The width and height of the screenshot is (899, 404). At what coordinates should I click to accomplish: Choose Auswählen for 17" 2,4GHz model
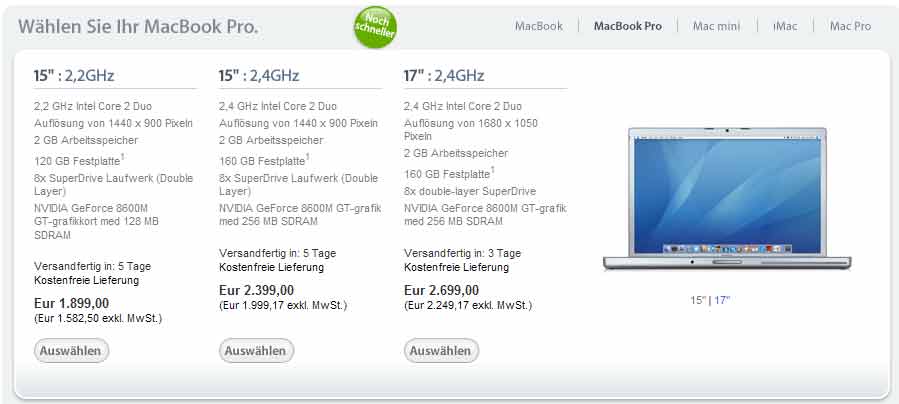[441, 351]
